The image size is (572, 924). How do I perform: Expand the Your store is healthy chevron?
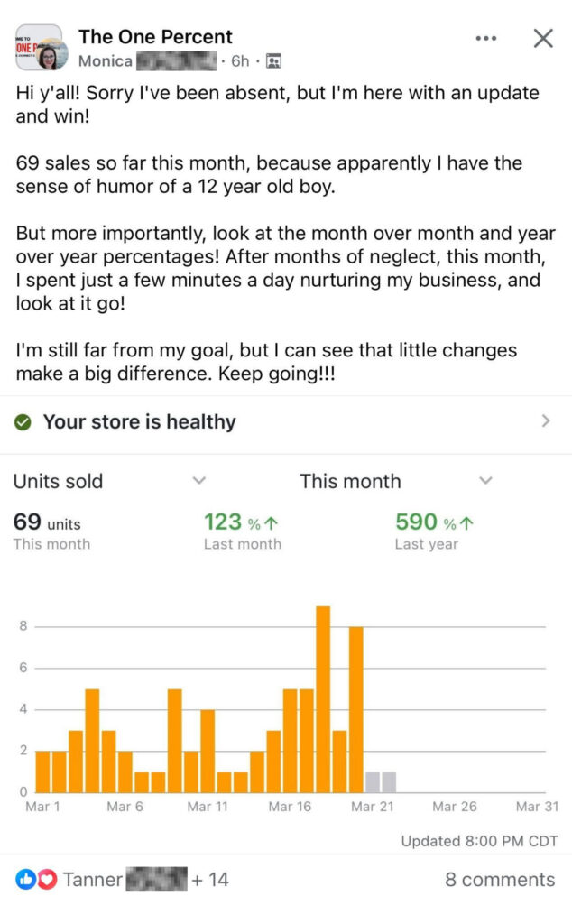(x=545, y=421)
